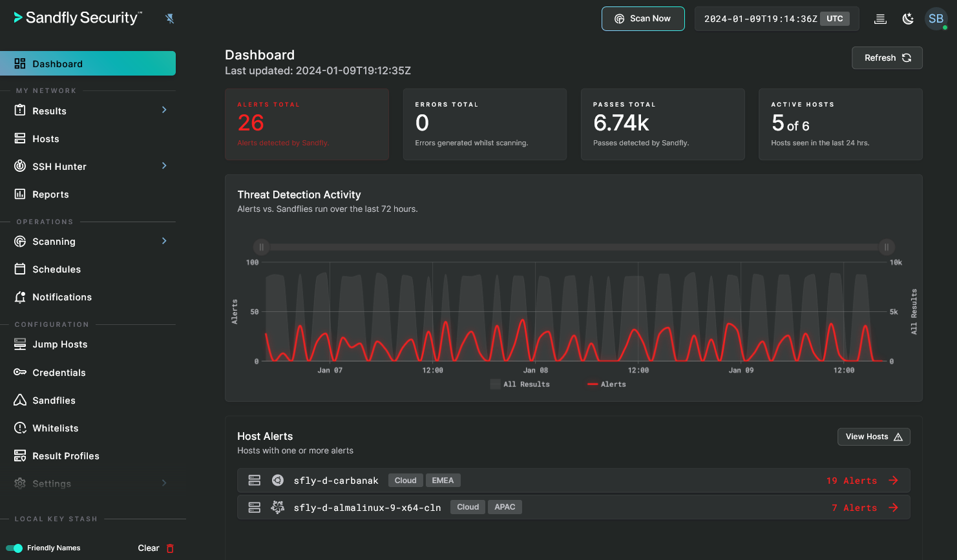957x560 pixels.
Task: Click the Last updated timestamp text
Action: pyautogui.click(x=318, y=70)
